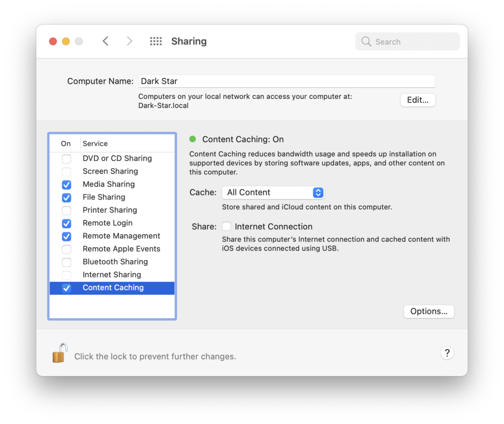Image resolution: width=504 pixels, height=424 pixels.
Task: Select the Remote Login service row
Action: (x=112, y=223)
